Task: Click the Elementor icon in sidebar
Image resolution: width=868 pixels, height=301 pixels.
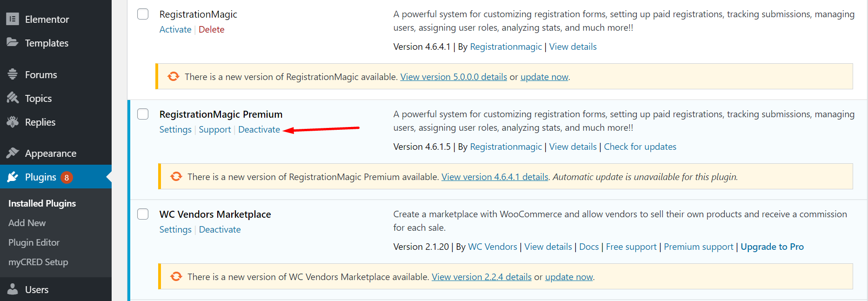Action: tap(13, 19)
